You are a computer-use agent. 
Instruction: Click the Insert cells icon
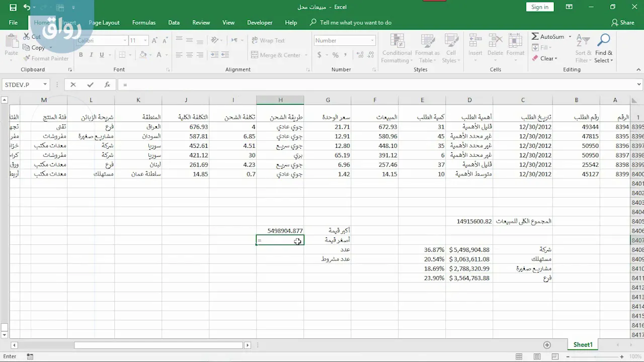[x=475, y=41]
